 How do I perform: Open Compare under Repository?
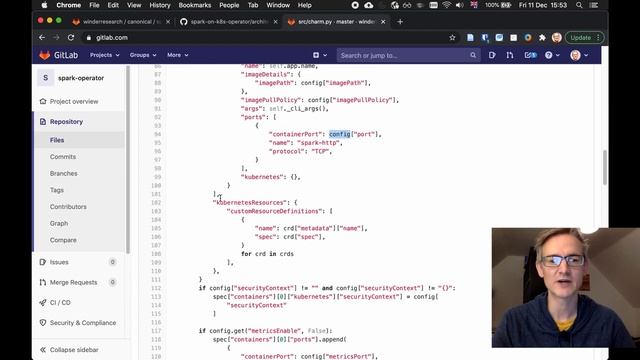coord(63,240)
